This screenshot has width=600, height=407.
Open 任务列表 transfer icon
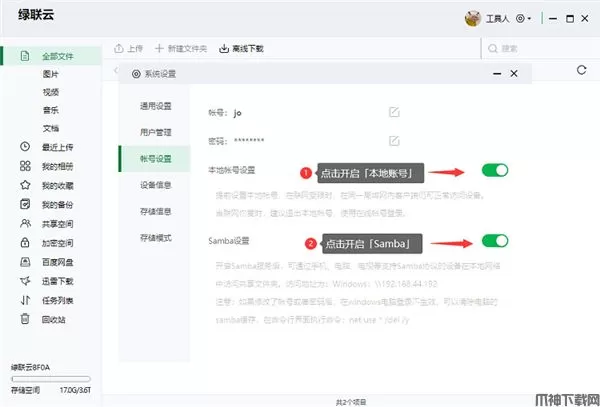pos(25,300)
